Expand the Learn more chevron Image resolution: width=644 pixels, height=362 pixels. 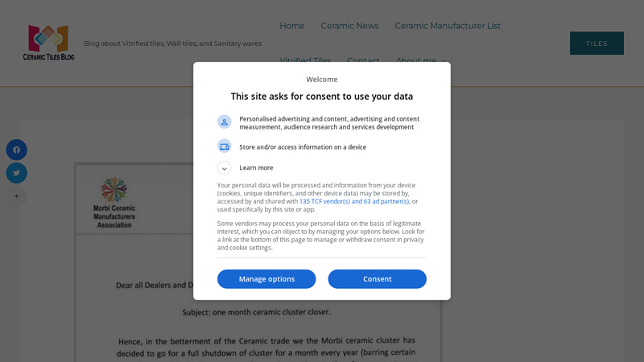[225, 168]
